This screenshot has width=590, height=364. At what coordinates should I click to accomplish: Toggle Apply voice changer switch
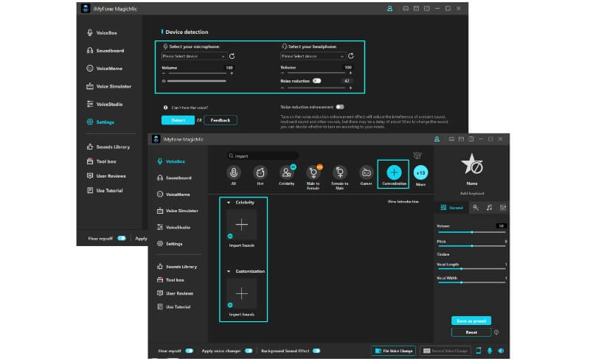coord(249,351)
